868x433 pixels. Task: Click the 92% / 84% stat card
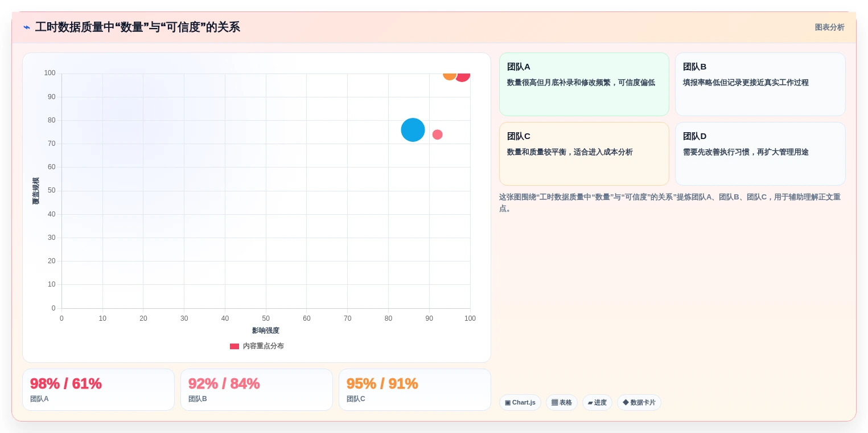257,390
